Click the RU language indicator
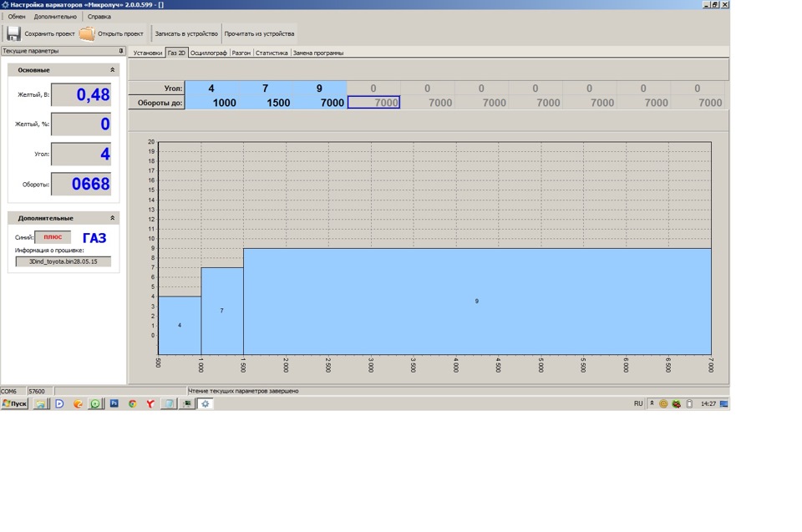 pyautogui.click(x=638, y=403)
